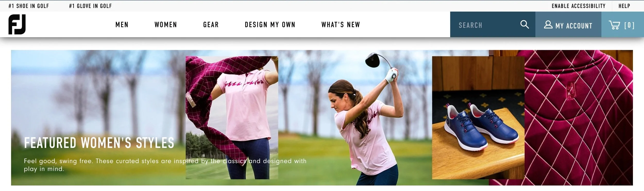Viewport: 644px width, 191px height.
Task: Click the #1 Glove in Golf link
Action: (x=90, y=6)
